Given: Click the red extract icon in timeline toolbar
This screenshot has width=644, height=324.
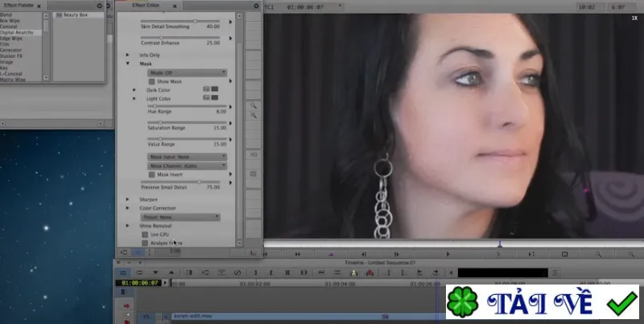Looking at the screenshot, I should coord(369,272).
